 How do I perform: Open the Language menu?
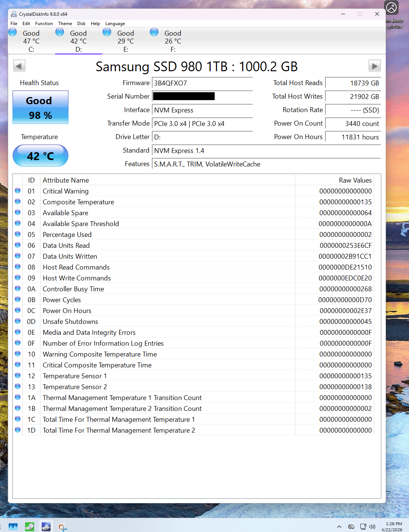coord(115,24)
